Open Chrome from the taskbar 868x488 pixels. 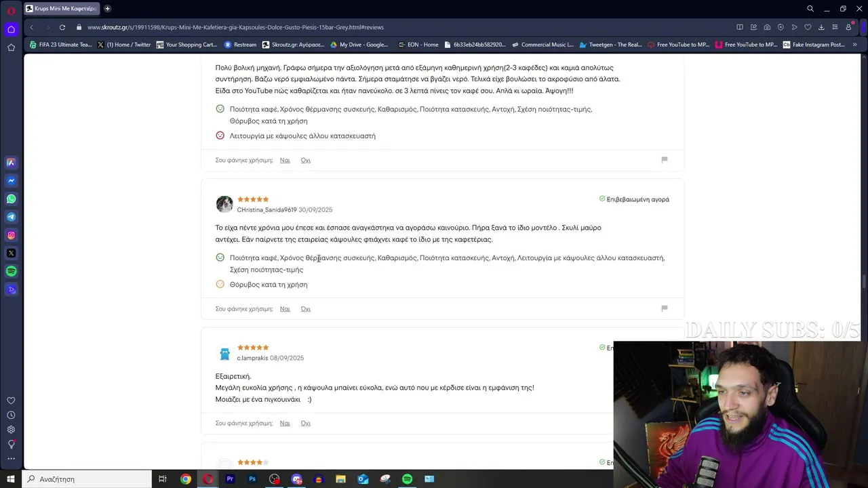[186, 479]
